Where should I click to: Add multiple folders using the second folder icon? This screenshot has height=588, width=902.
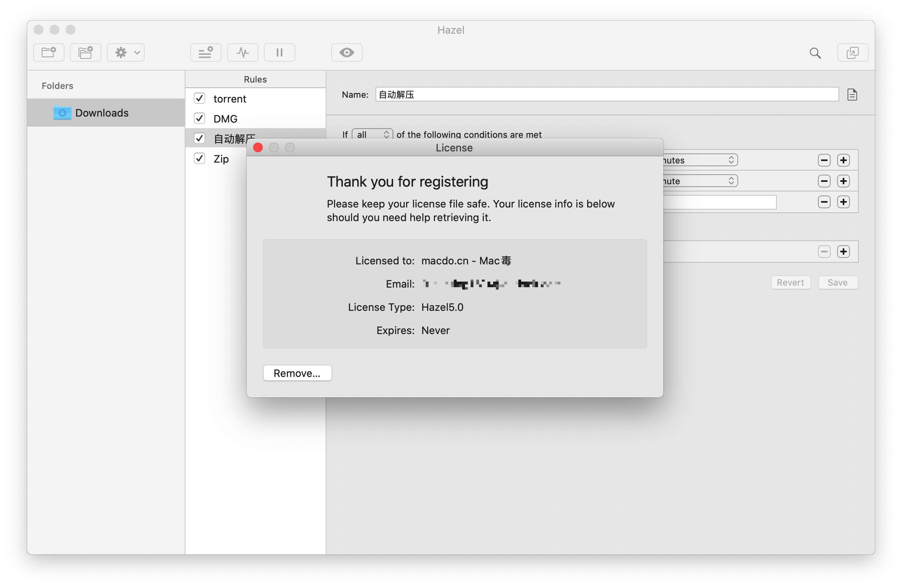pos(85,52)
